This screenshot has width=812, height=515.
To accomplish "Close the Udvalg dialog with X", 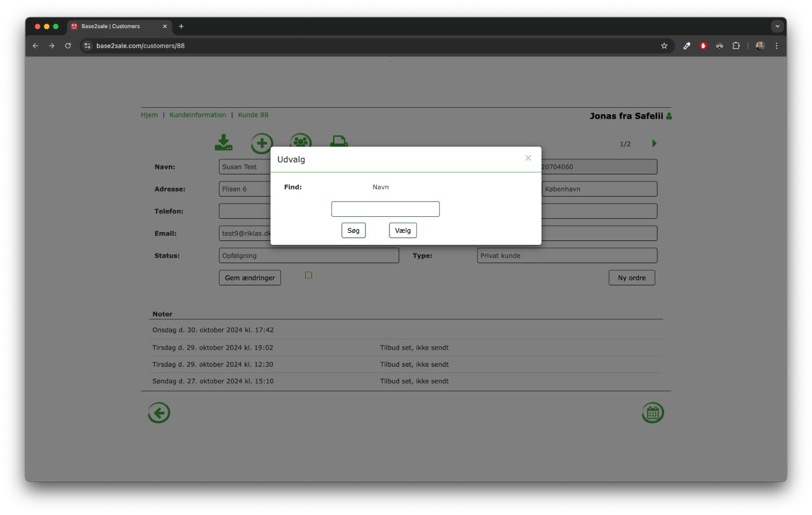I will coord(528,159).
